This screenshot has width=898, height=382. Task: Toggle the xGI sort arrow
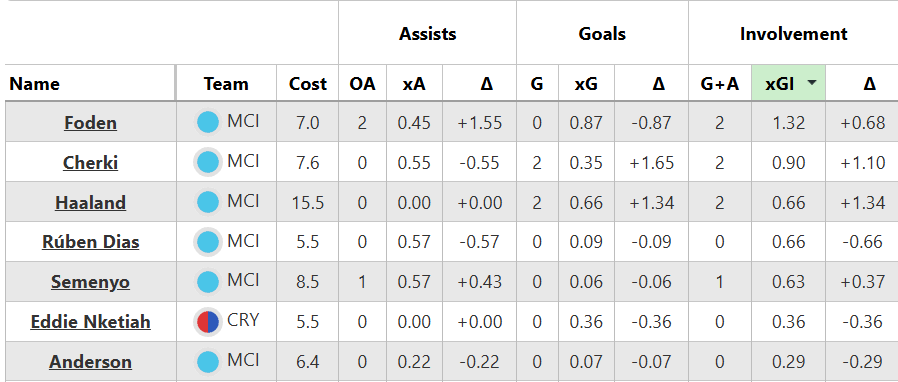[x=812, y=83]
